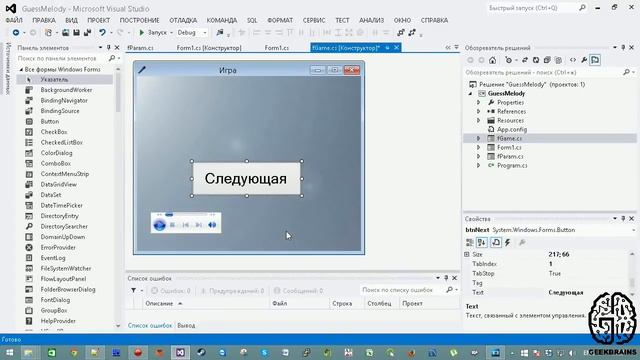
Task: Select App.config in Solution Explorer
Action: click(512, 129)
